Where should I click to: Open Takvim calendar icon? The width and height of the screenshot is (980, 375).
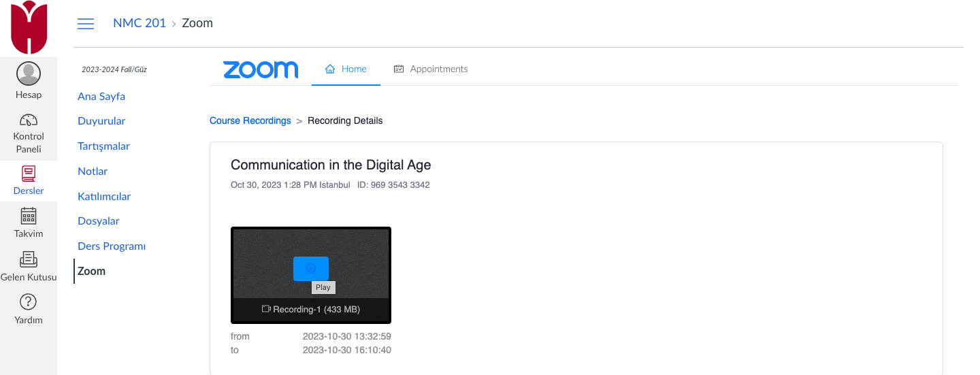pyautogui.click(x=29, y=216)
